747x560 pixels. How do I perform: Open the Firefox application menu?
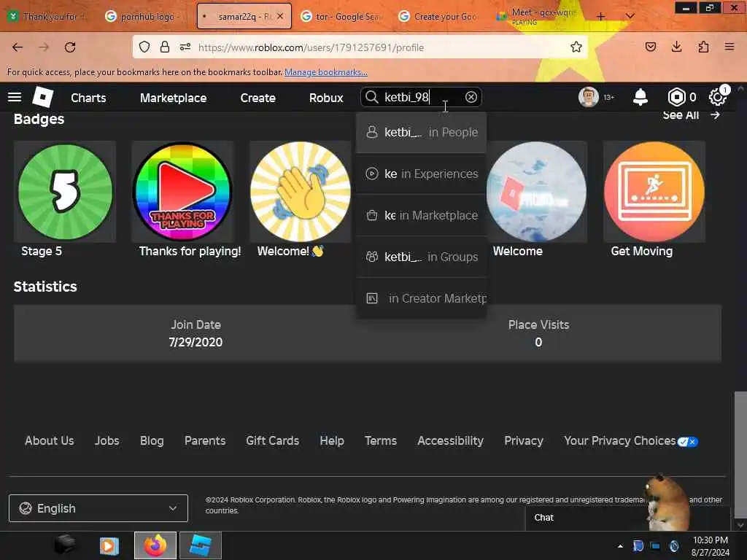pyautogui.click(x=729, y=47)
